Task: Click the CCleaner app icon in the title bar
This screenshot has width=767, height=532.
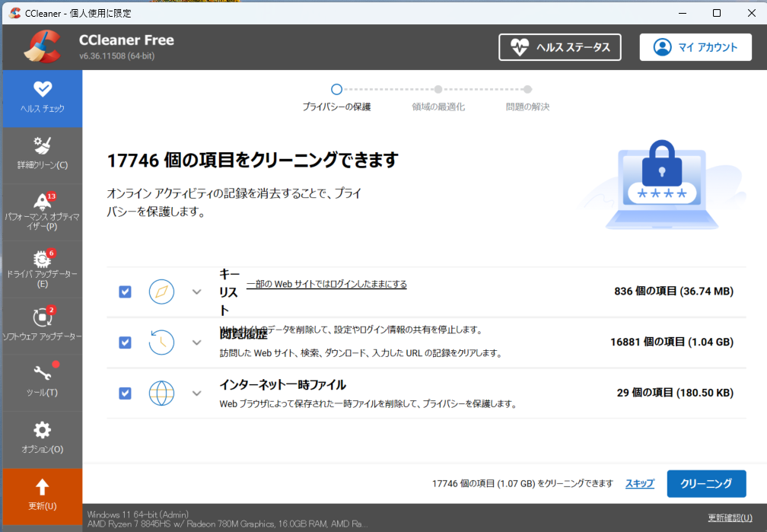Action: tap(14, 13)
